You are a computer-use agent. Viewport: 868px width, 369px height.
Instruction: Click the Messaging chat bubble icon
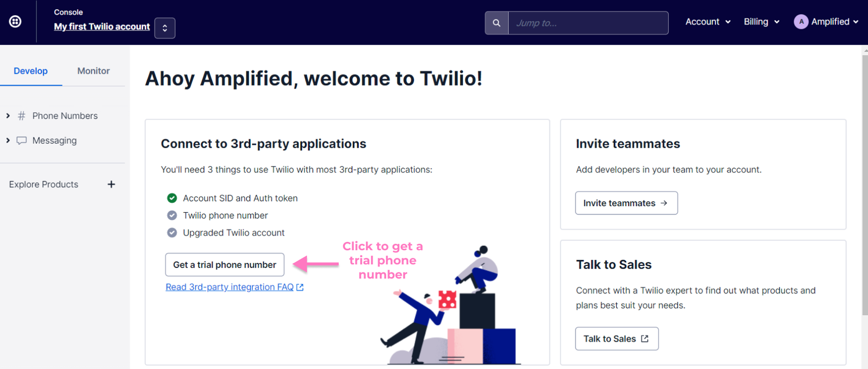22,141
